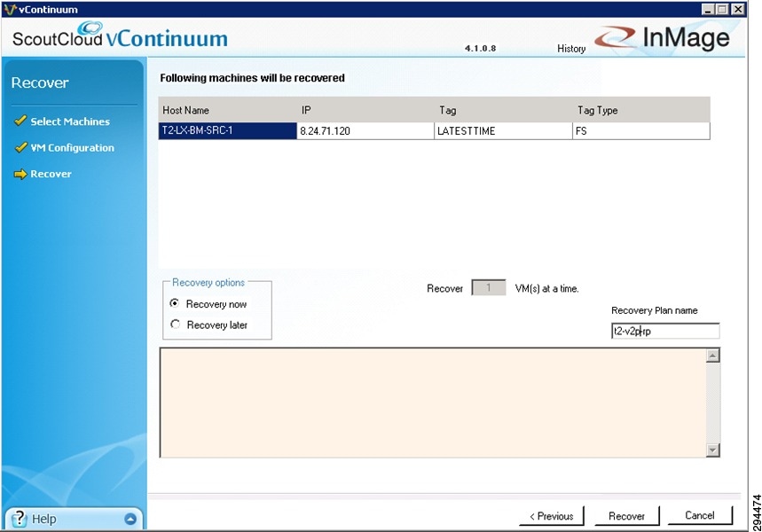Cancel the recovery wizard
The height and width of the screenshot is (532, 762).
click(x=700, y=515)
